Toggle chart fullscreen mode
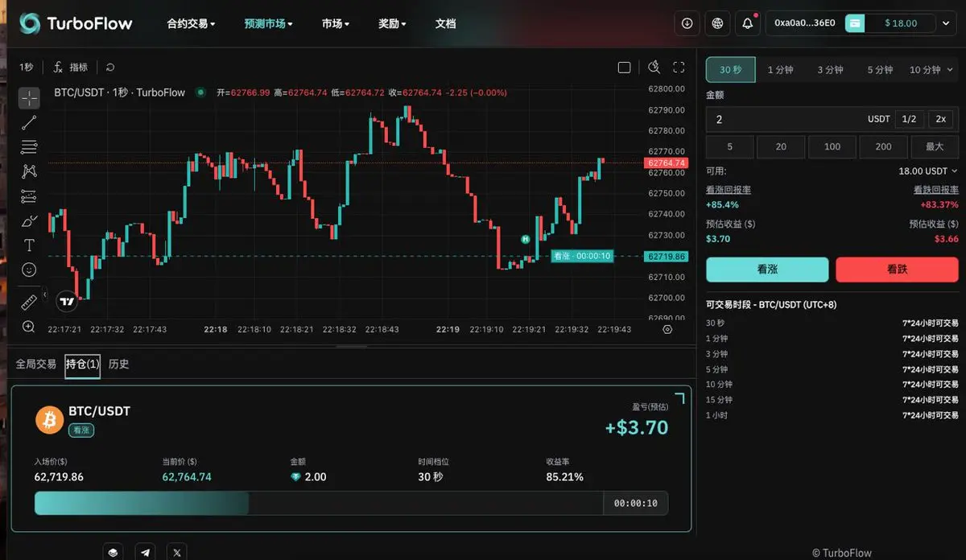Viewport: 966px width, 560px height. (679, 68)
